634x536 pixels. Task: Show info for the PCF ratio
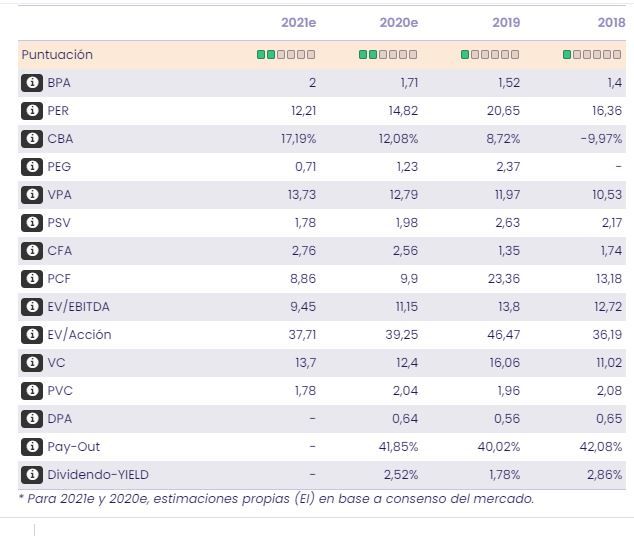[x=32, y=279]
